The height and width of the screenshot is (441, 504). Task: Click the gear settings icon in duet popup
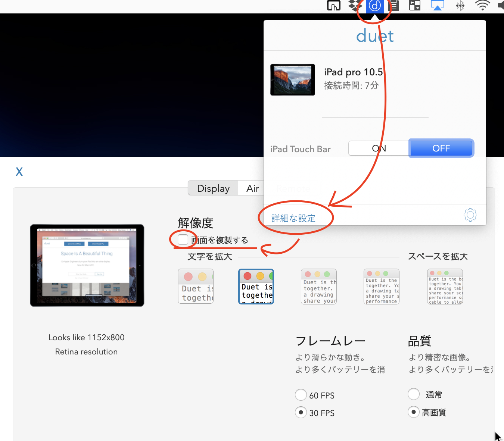tap(470, 215)
